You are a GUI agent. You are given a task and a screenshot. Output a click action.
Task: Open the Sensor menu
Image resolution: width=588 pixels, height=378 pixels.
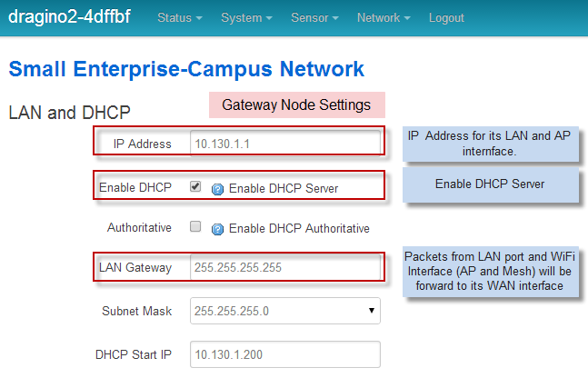314,17
